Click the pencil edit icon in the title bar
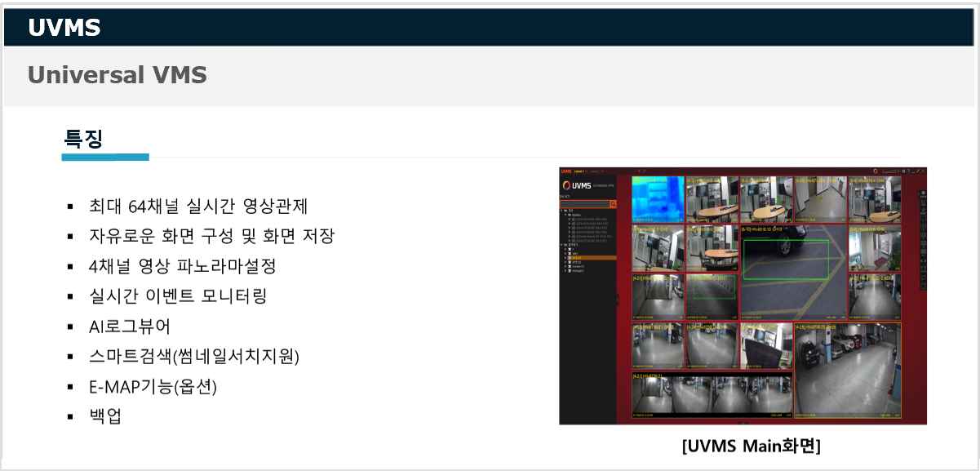980x471 pixels. click(x=918, y=171)
